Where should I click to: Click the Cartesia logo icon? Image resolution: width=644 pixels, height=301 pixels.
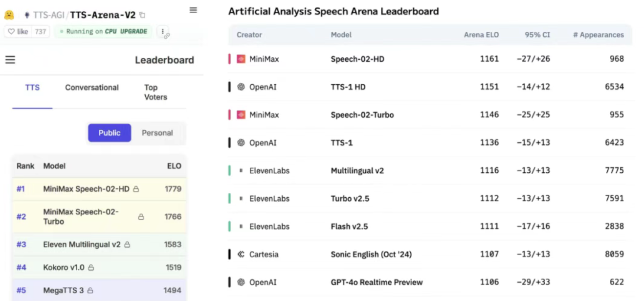pyautogui.click(x=241, y=254)
